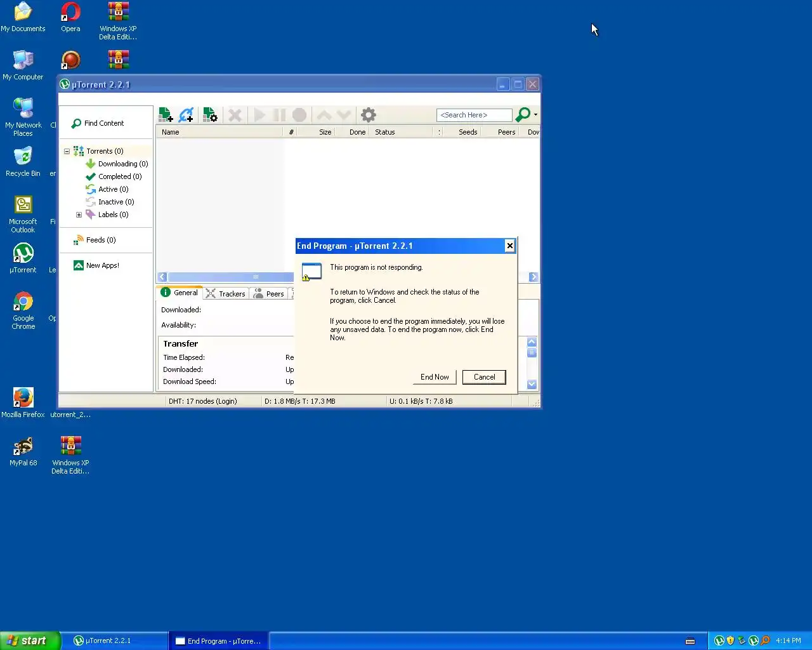
Task: Click the End Program taskbar button
Action: tap(219, 640)
